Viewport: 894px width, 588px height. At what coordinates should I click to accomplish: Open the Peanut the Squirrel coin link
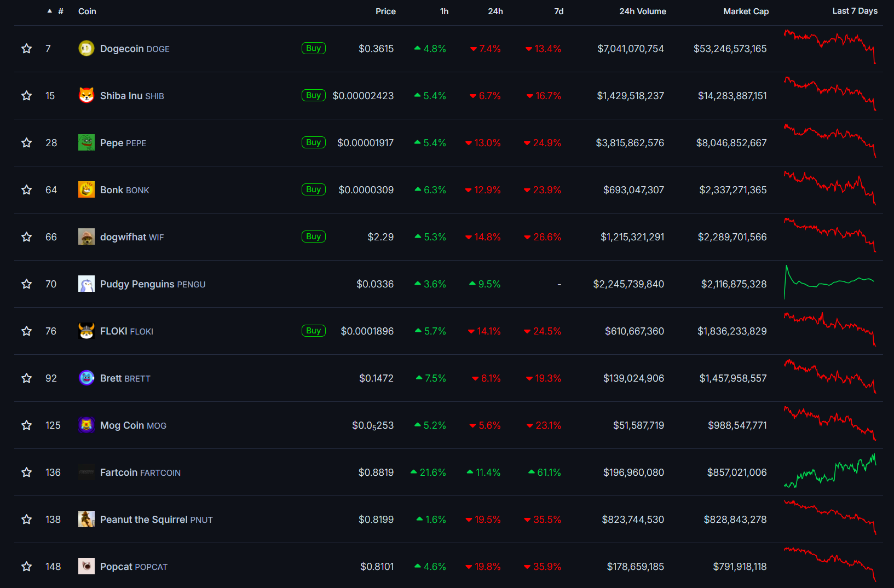tap(143, 520)
